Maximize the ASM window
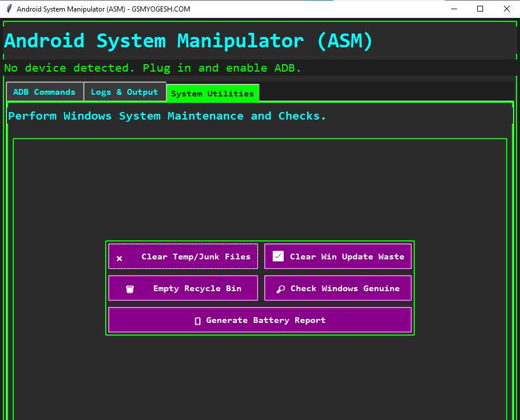Image resolution: width=520 pixels, height=420 pixels. (480, 9)
